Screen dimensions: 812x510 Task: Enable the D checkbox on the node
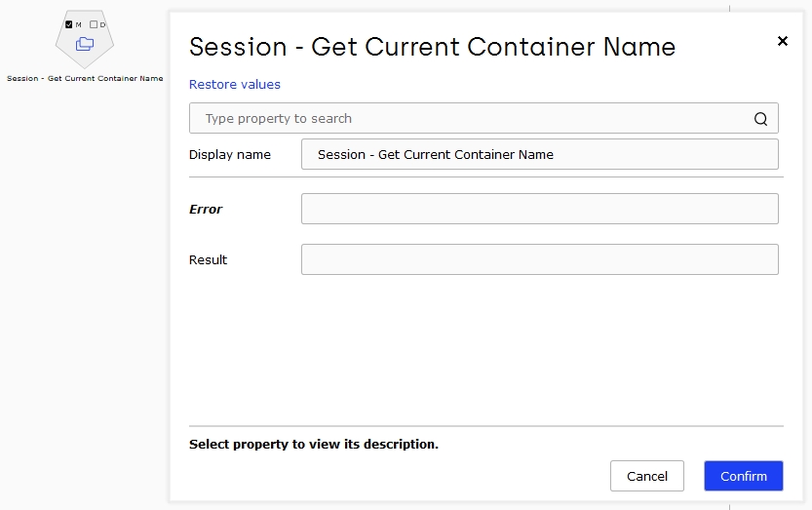pyautogui.click(x=94, y=24)
